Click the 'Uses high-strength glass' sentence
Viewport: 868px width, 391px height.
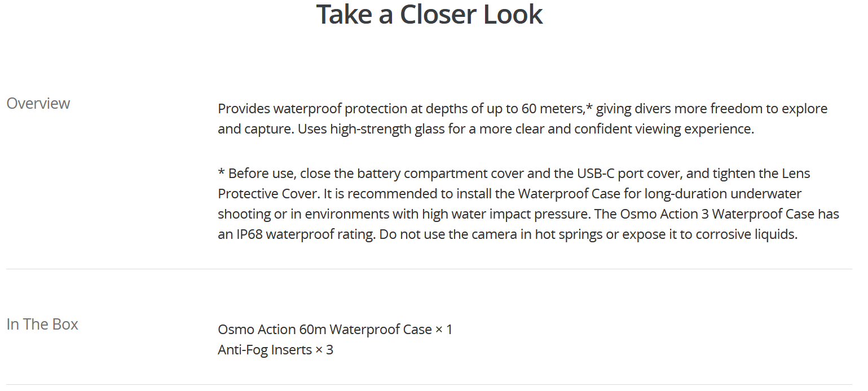(526, 129)
